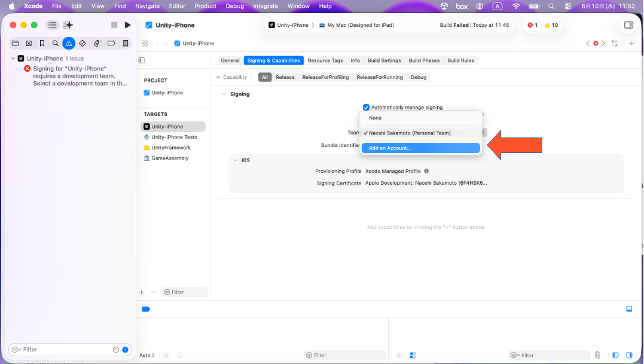
Task: Click the trash icon in console area
Action: point(597,355)
